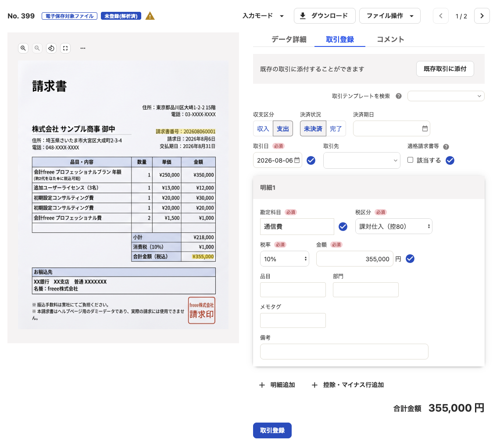Click the yellow warning triangle icon
The height and width of the screenshot is (448, 500).
tap(150, 16)
